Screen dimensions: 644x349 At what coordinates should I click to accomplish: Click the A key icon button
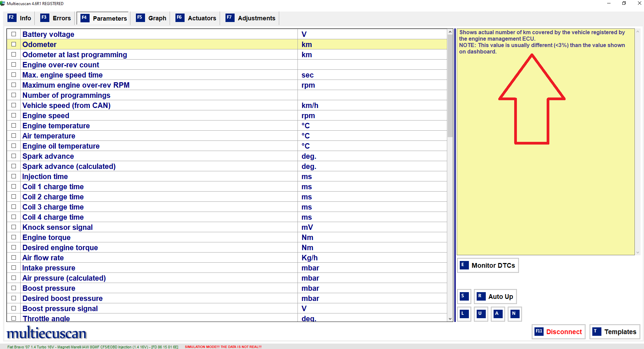(x=498, y=314)
